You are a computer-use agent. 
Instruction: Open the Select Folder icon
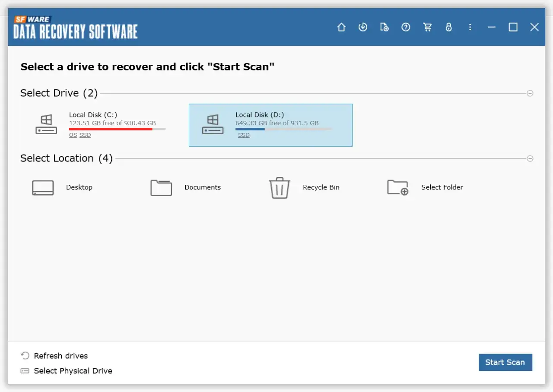pos(398,188)
